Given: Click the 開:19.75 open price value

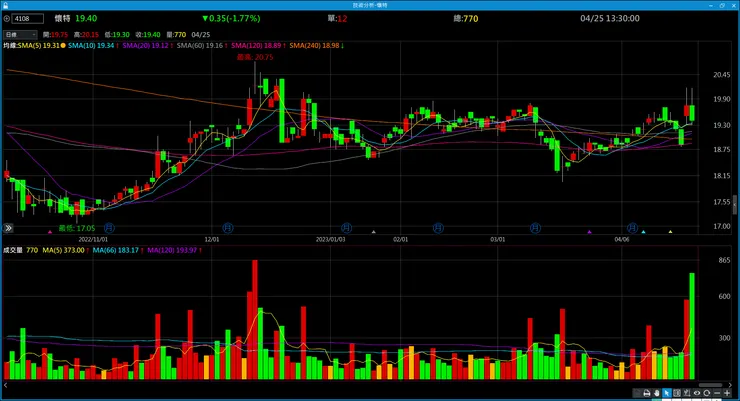Looking at the screenshot, I should [x=55, y=35].
